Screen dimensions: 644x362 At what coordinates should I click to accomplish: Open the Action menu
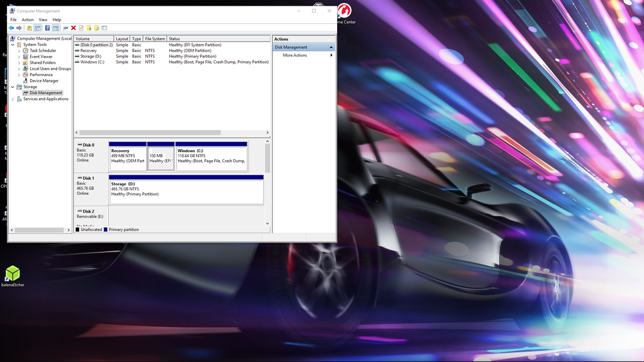(28, 19)
